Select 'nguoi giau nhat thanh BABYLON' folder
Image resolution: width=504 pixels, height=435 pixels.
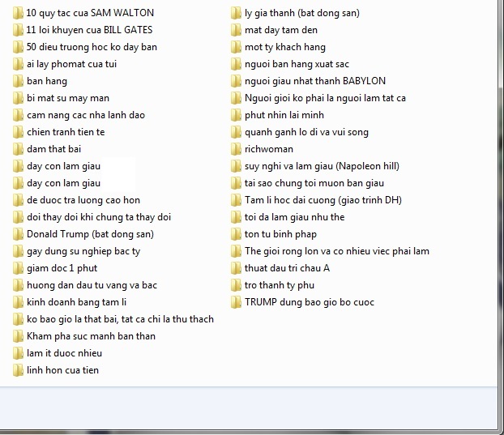point(314,81)
